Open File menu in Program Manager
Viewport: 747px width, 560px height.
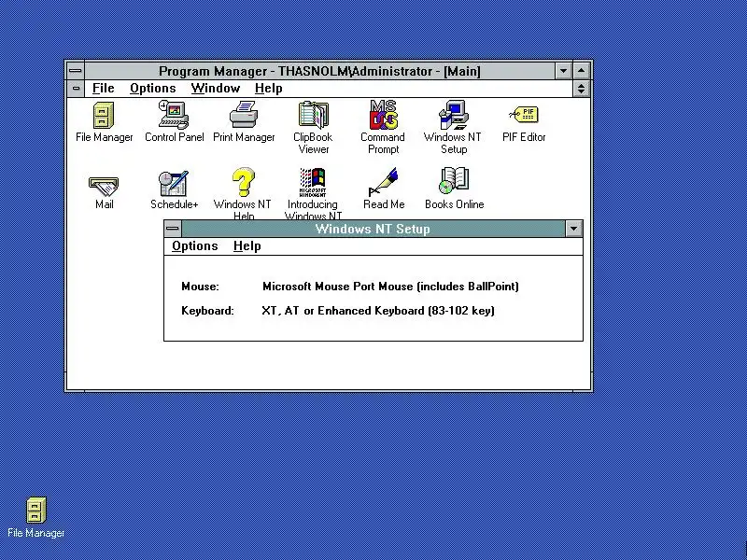coord(104,88)
